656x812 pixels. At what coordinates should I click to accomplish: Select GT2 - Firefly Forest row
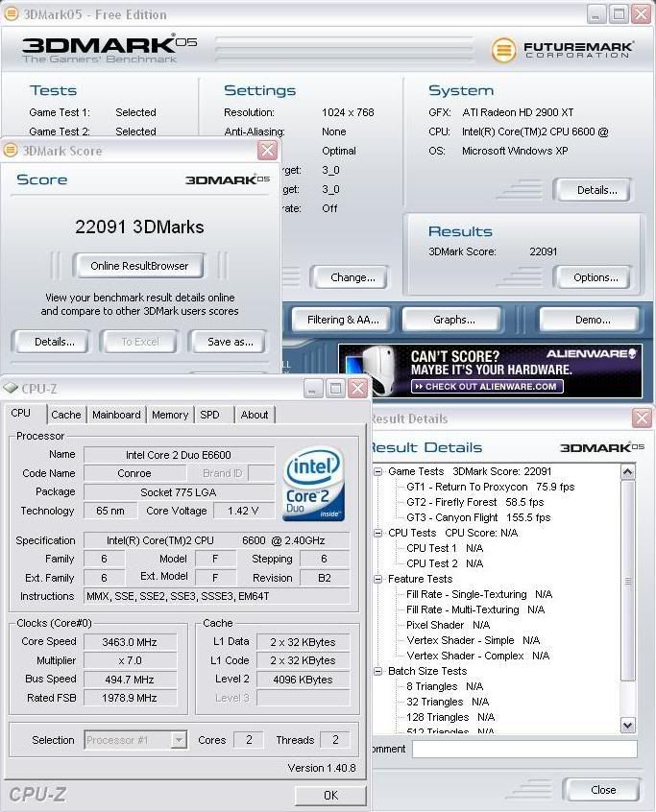[475, 502]
